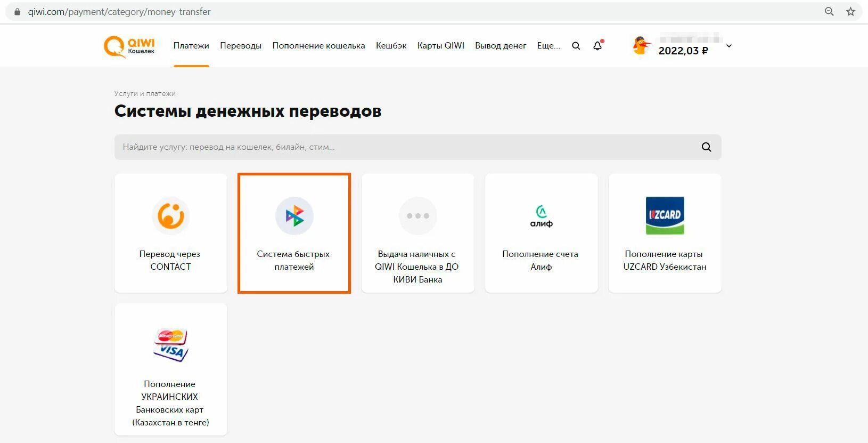Click the QIWI Кошелек logo

click(x=129, y=46)
